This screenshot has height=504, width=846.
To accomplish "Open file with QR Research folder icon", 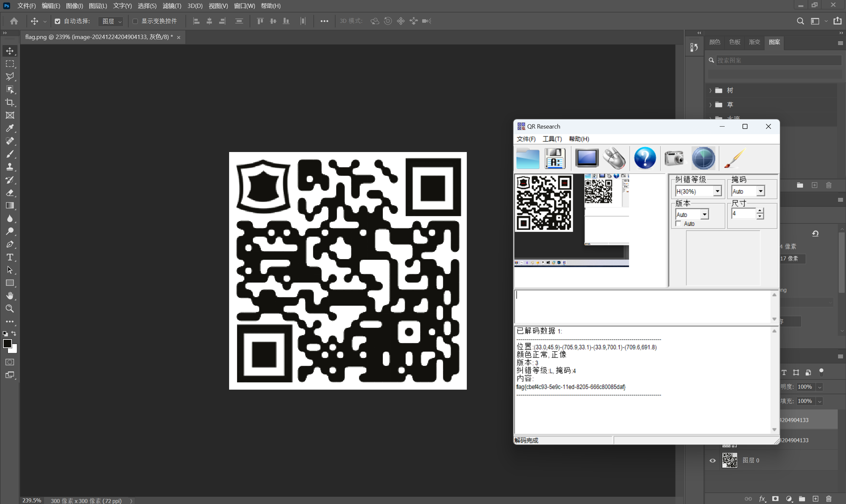I will (527, 158).
